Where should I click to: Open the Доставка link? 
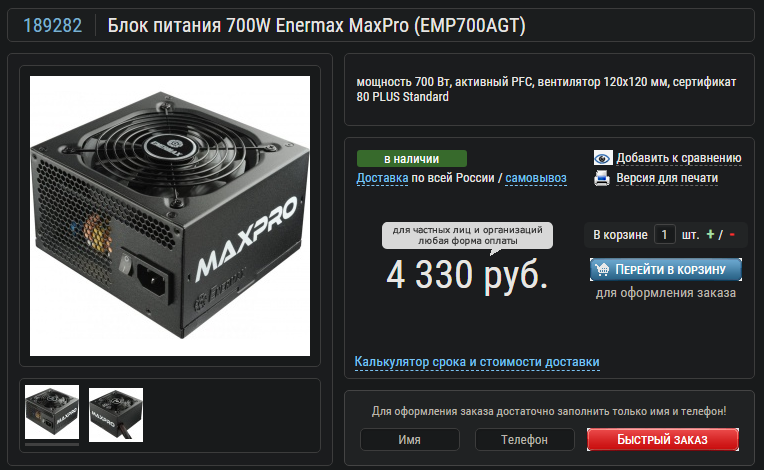(382, 178)
